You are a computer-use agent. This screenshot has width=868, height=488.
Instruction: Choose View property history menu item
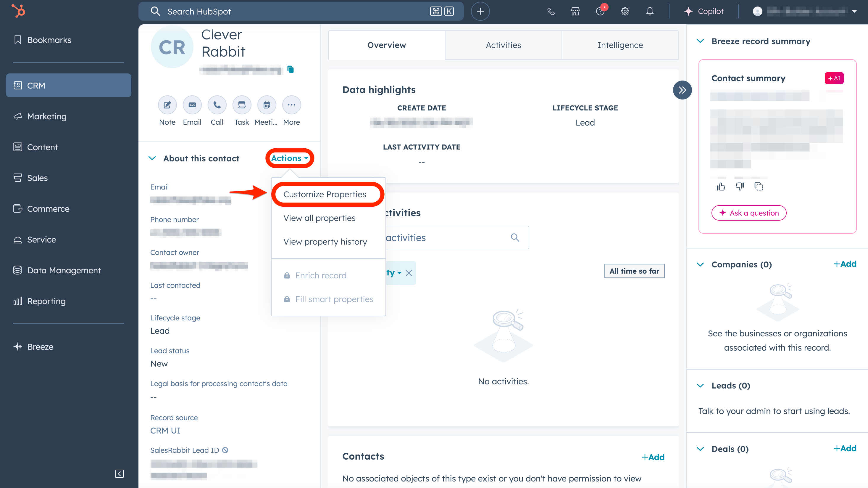tap(325, 242)
